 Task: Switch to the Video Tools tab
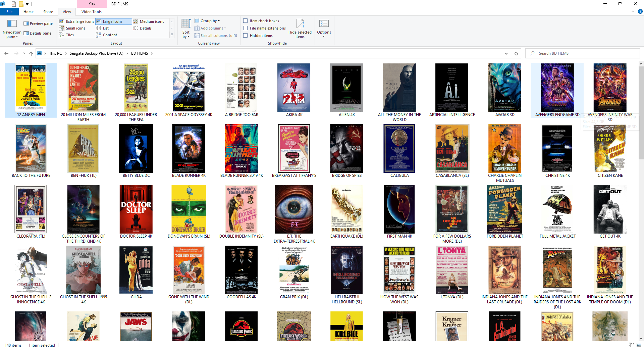click(92, 12)
